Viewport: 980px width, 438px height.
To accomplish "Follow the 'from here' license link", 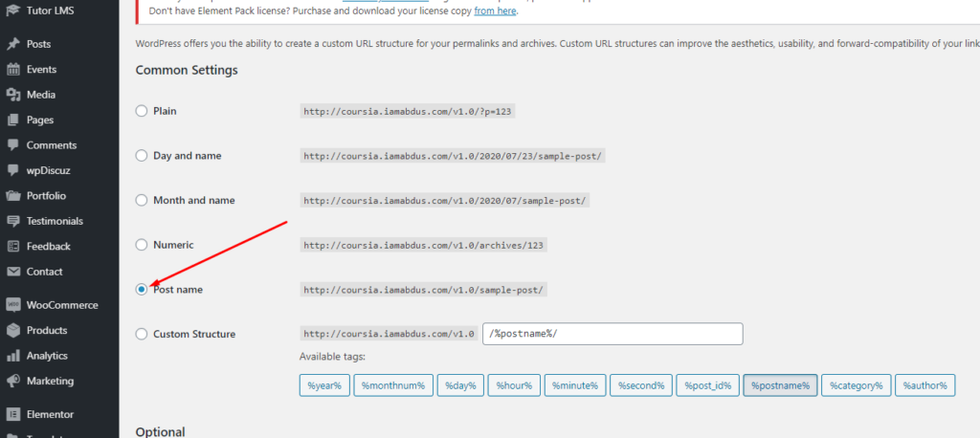I will click(495, 11).
